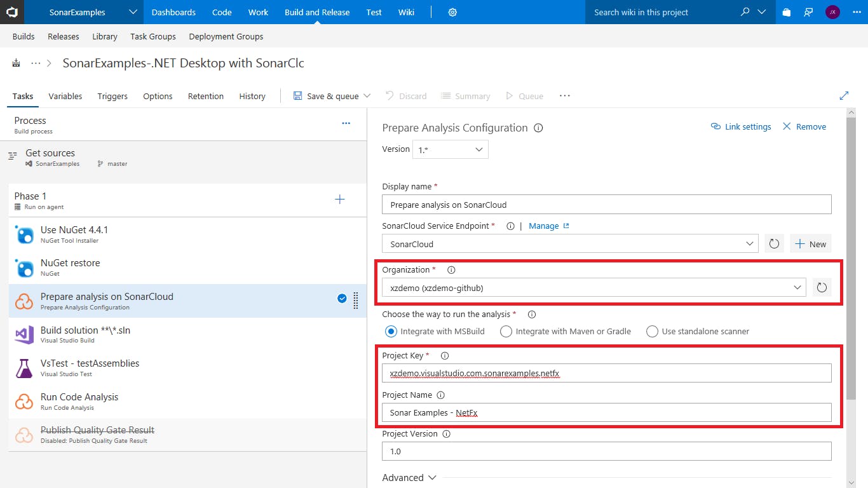Viewport: 868px width, 488px height.
Task: Click the VsTest flask icon
Action: tap(24, 369)
